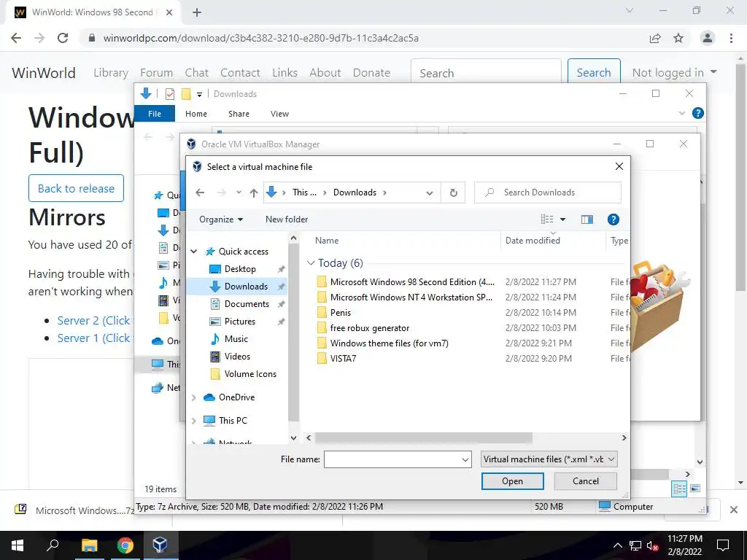Click the Search Downloads field

coord(548,192)
